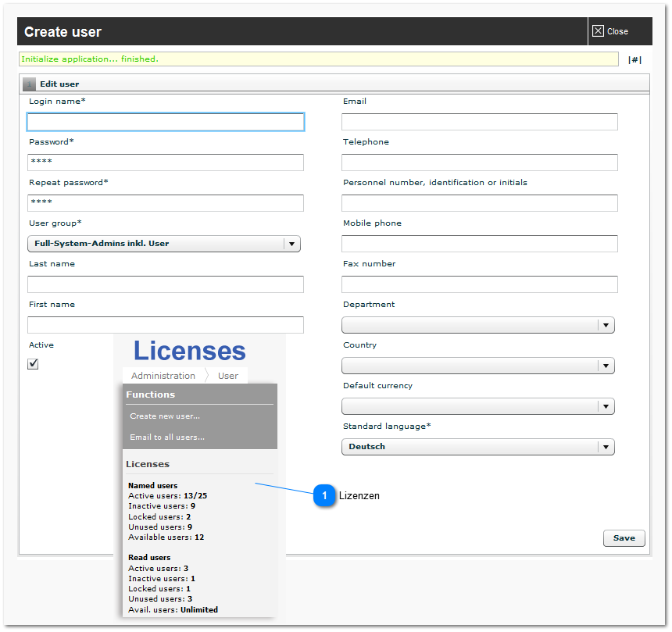The width and height of the screenshot is (672, 632).
Task: Select the Repeat password field
Action: point(166,203)
